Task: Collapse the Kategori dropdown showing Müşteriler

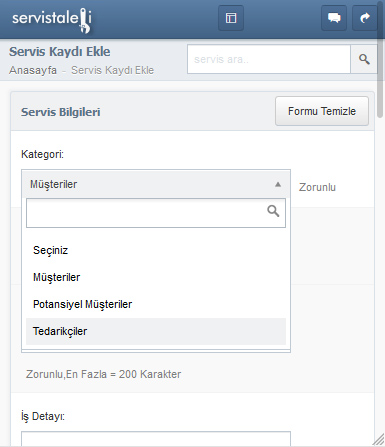Action: [156, 184]
